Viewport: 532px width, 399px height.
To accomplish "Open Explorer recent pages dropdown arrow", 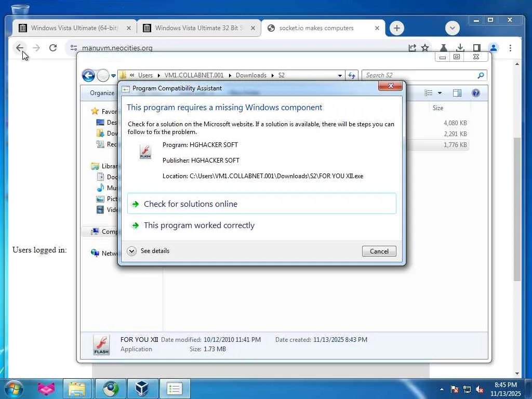I will tap(113, 76).
